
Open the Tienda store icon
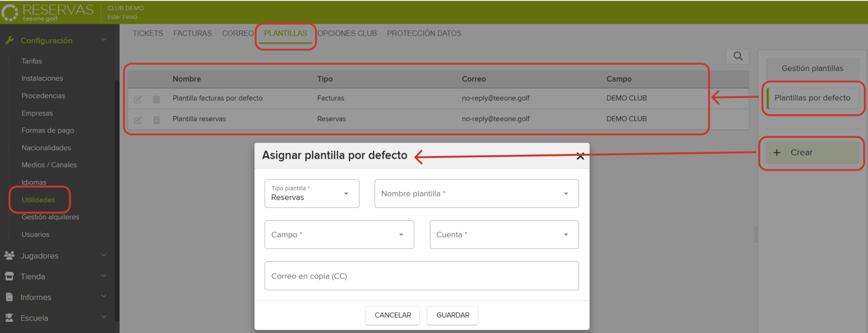click(9, 276)
